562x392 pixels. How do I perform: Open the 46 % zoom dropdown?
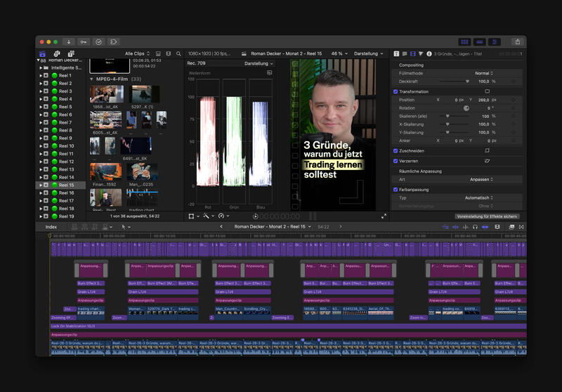339,53
